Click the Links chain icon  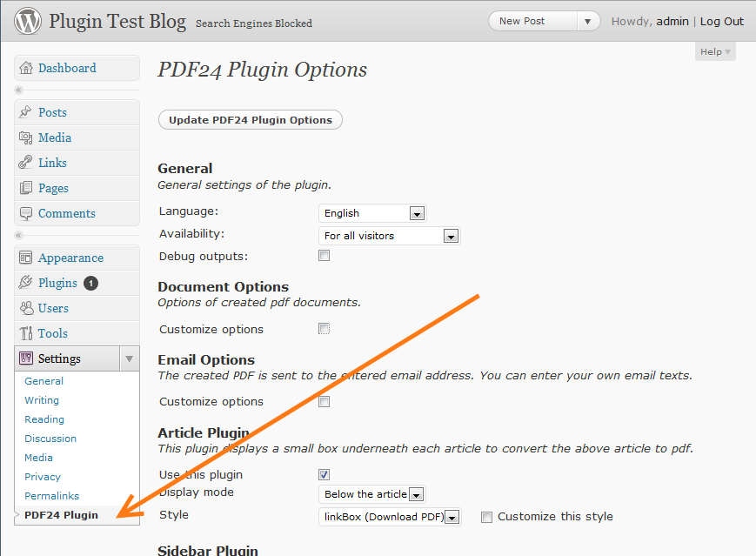click(x=26, y=163)
